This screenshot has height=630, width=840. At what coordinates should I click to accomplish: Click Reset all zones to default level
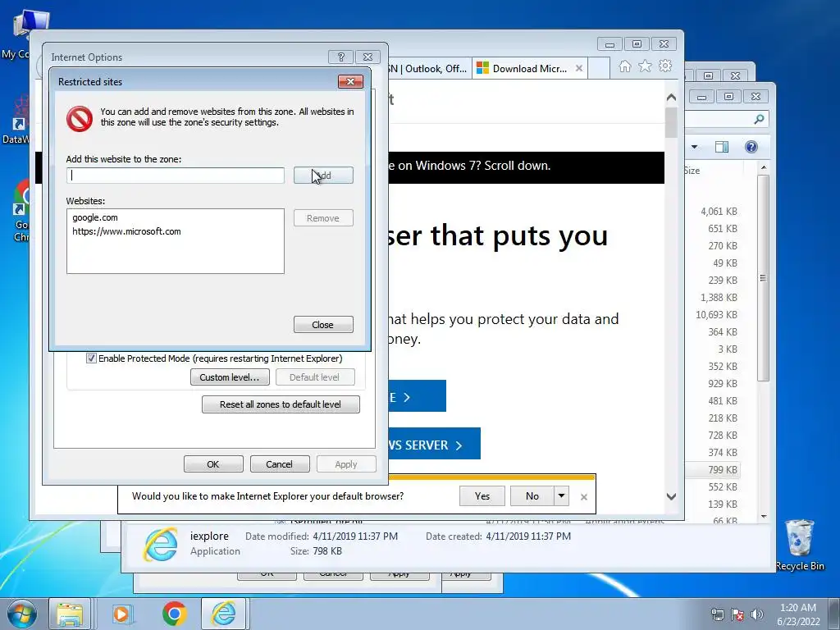pos(281,404)
